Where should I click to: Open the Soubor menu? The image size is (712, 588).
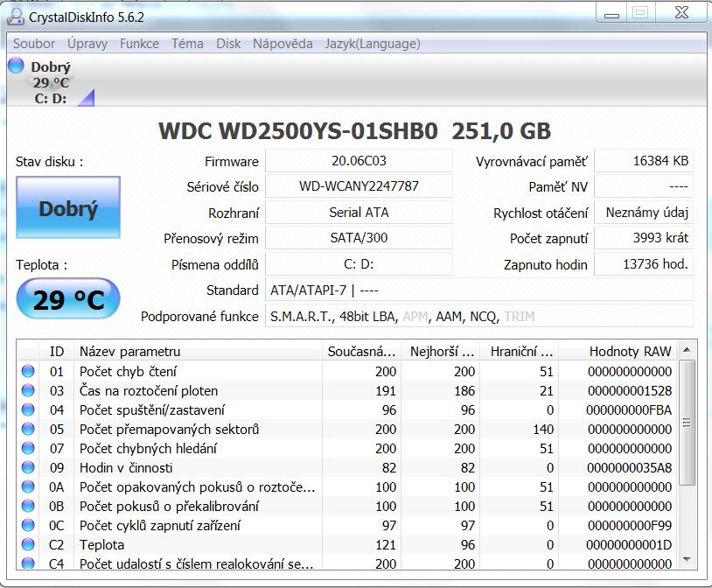click(x=34, y=44)
